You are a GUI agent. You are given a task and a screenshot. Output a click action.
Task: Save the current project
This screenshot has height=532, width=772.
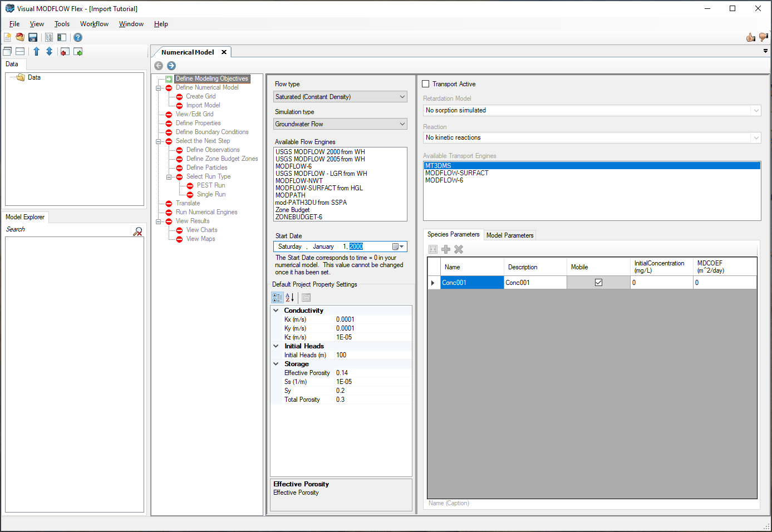point(33,37)
